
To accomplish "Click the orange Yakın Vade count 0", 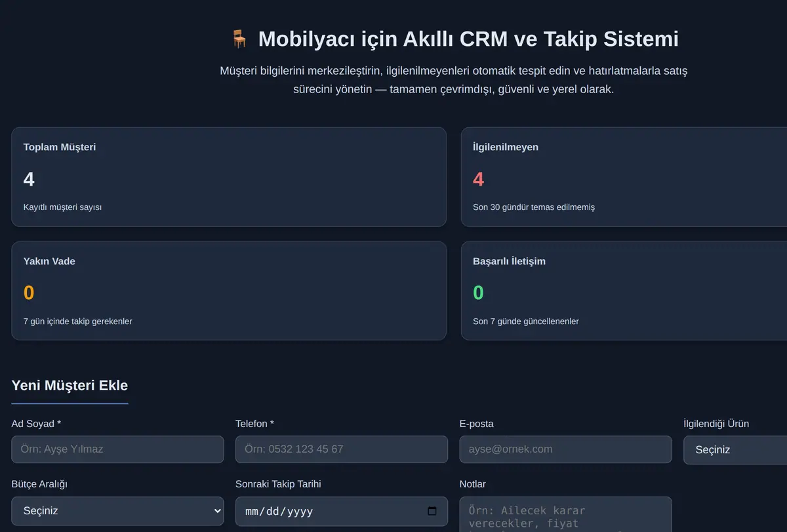I will pos(29,293).
